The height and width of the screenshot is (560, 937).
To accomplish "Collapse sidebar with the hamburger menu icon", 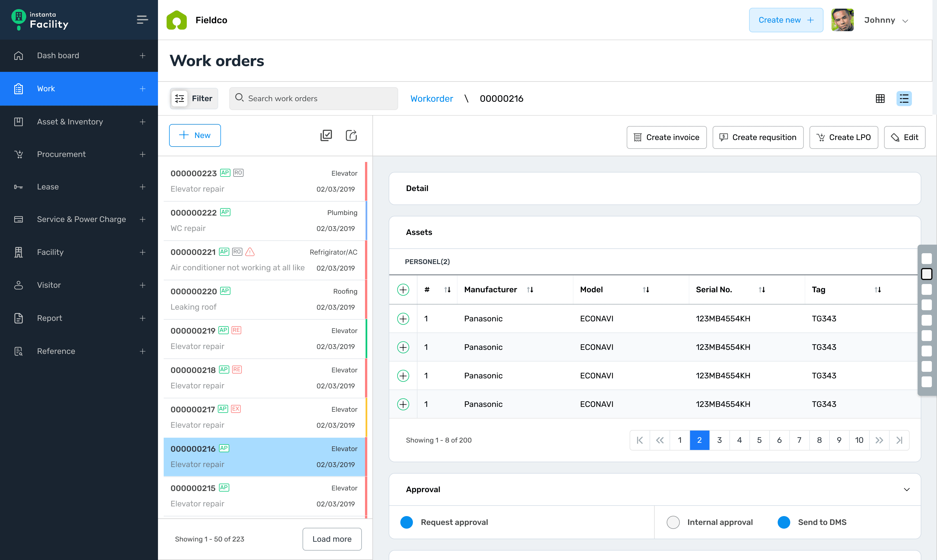I will 142,20.
